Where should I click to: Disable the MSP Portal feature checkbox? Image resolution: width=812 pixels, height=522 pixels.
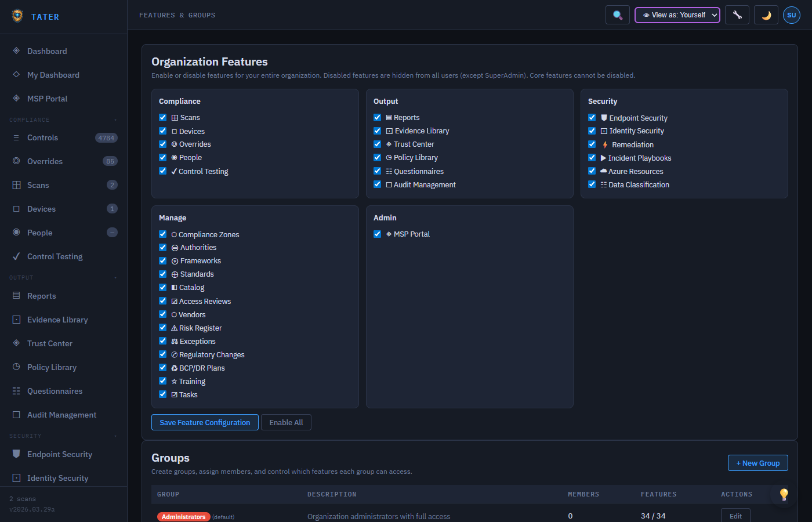pyautogui.click(x=378, y=234)
